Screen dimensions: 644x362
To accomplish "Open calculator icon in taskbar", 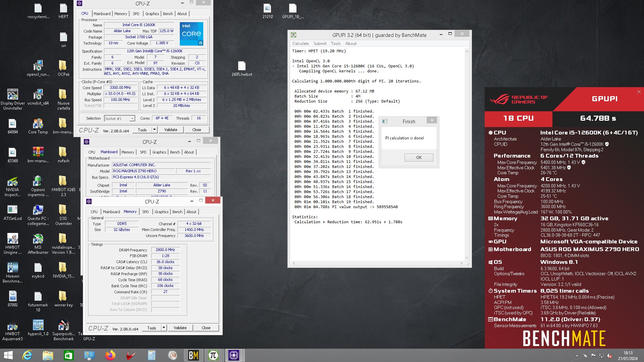I will [152, 355].
